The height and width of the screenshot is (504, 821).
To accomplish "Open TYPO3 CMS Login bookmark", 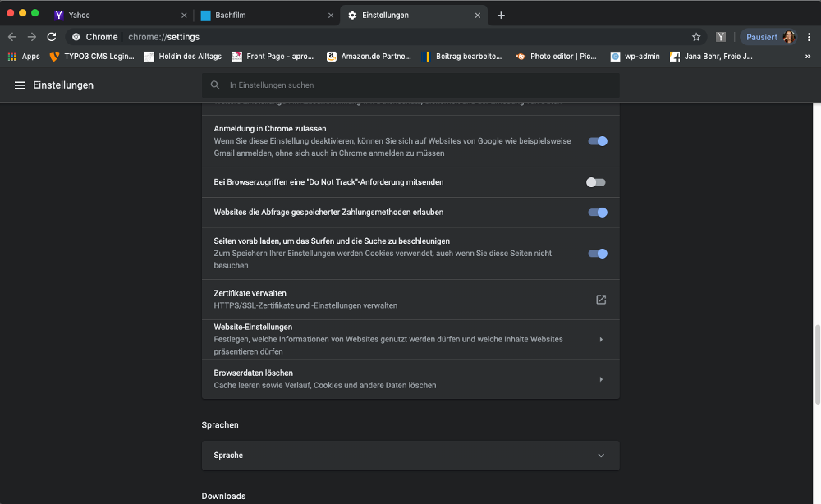I will [92, 56].
